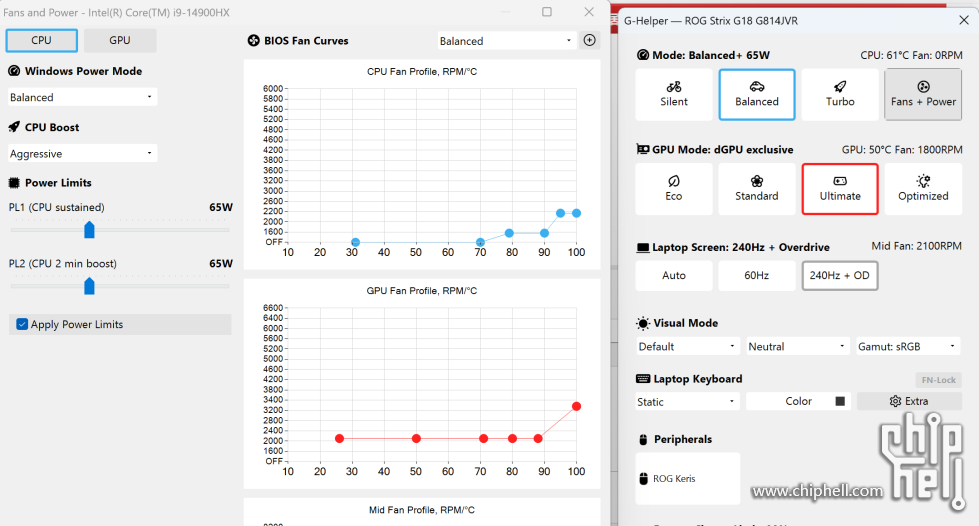Select Standard GPU mode
This screenshot has width=979, height=526.
757,189
